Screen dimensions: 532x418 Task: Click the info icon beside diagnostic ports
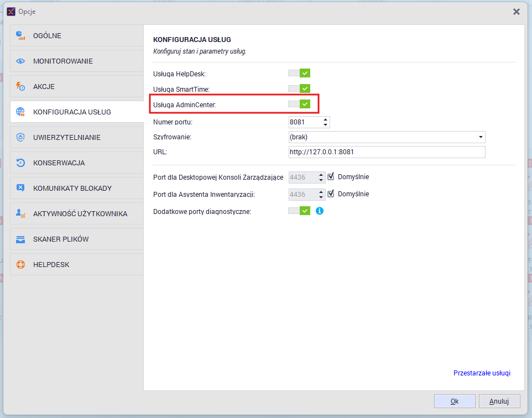tap(319, 211)
